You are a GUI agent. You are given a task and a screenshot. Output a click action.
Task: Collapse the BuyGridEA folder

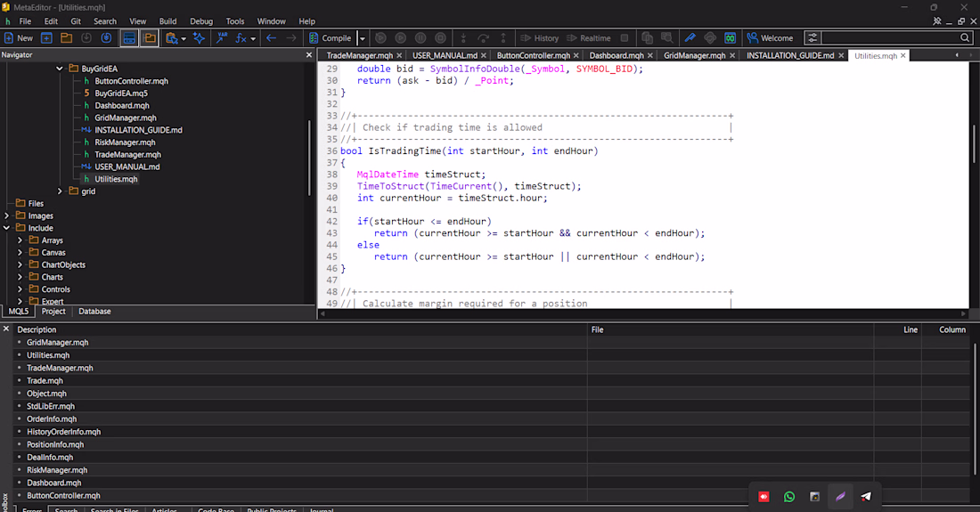[60, 69]
